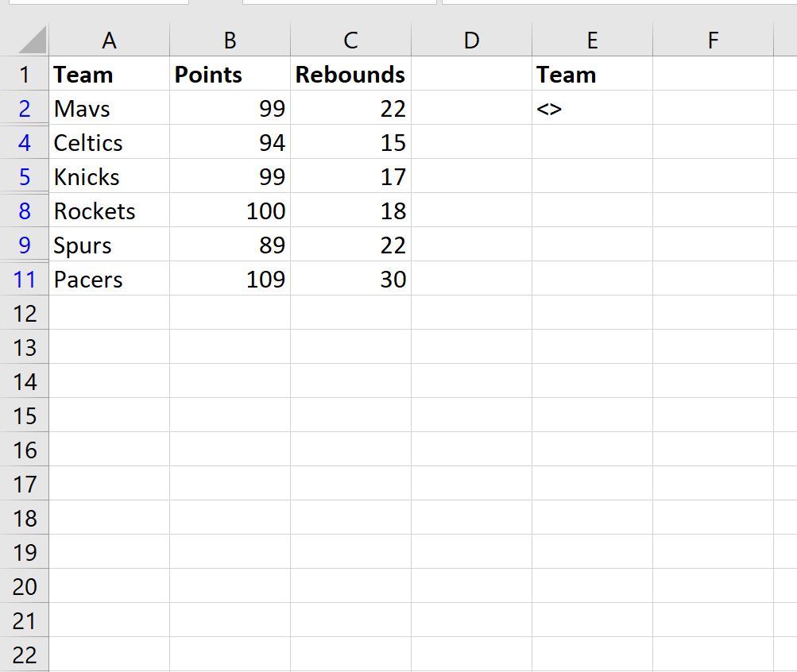Image resolution: width=797 pixels, height=672 pixels.
Task: Select row 11 by its row header
Action: coord(25,279)
